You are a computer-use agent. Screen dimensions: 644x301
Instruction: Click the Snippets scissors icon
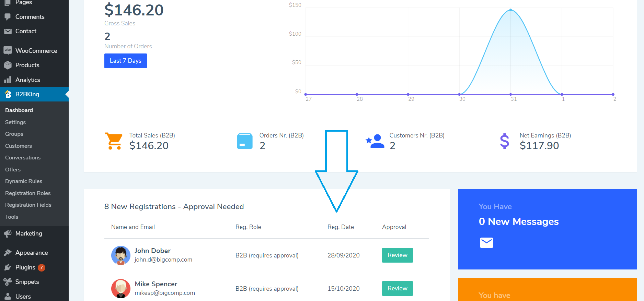(x=8, y=282)
